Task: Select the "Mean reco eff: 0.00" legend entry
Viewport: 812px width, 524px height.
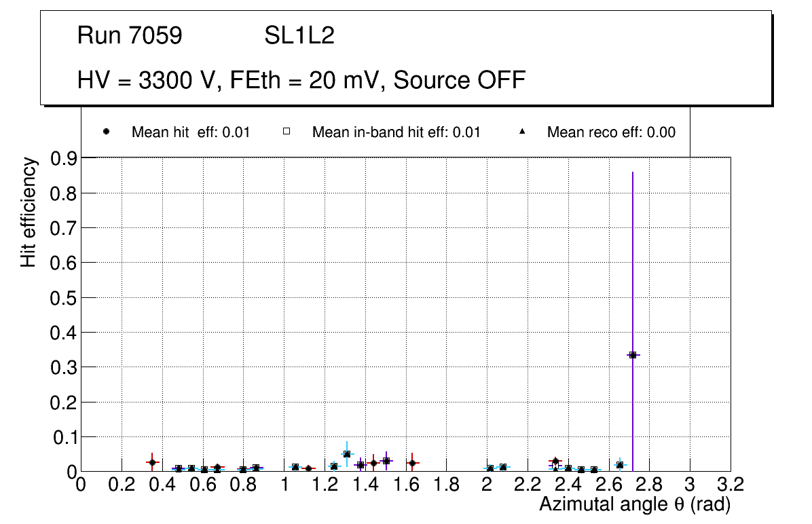Action: (x=611, y=132)
